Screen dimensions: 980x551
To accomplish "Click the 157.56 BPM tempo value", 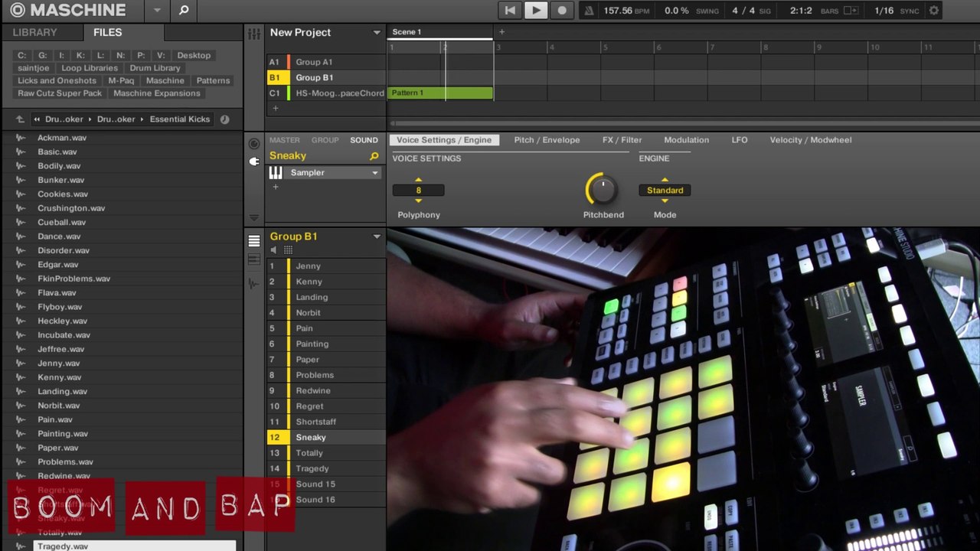I will (x=616, y=11).
